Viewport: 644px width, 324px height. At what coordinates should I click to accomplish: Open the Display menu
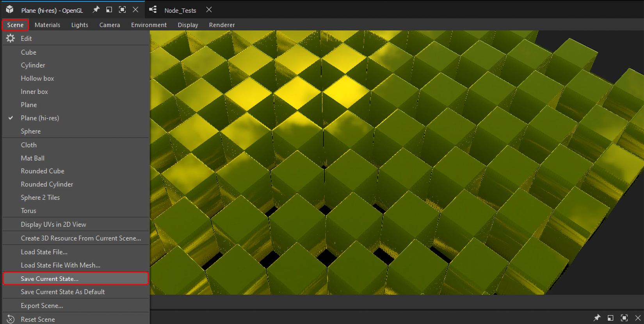pyautogui.click(x=188, y=25)
